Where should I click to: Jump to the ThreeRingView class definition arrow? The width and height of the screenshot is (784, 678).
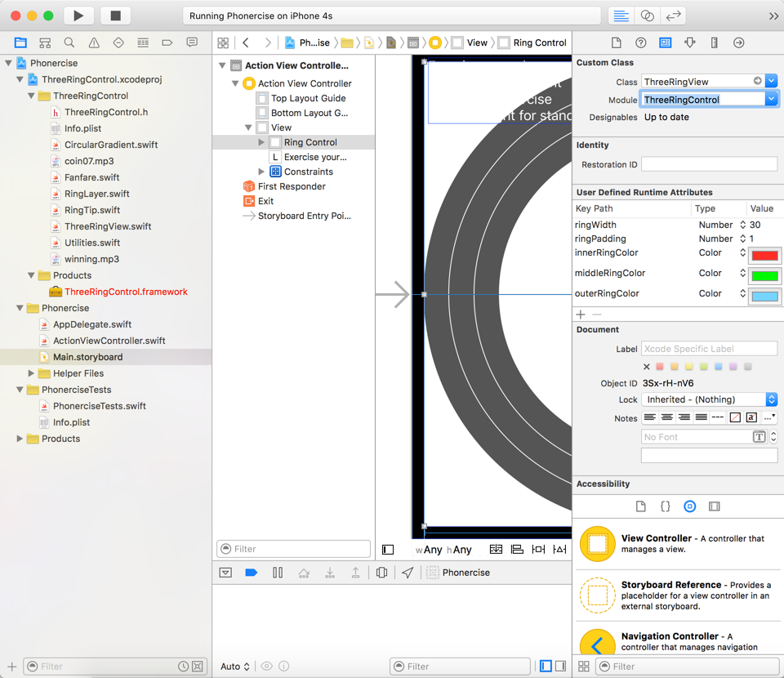(758, 81)
